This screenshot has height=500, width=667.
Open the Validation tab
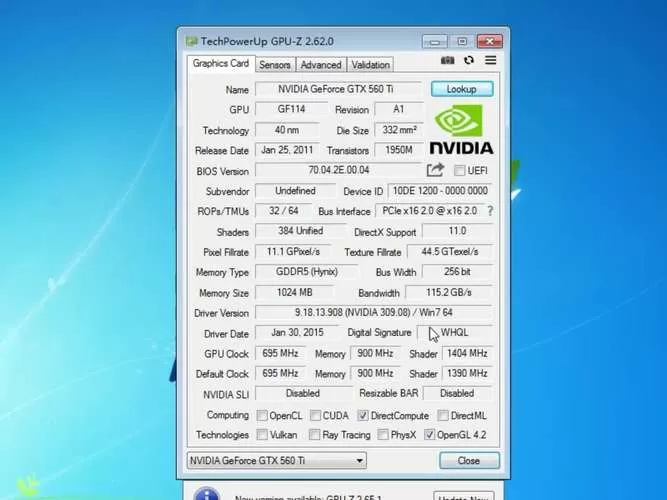coord(371,65)
